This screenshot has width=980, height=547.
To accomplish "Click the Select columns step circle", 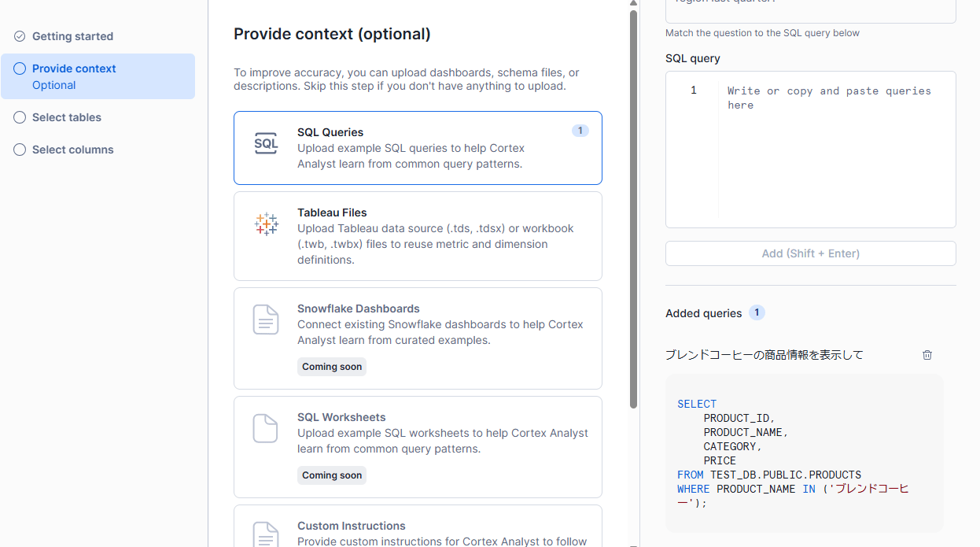I will tap(20, 150).
